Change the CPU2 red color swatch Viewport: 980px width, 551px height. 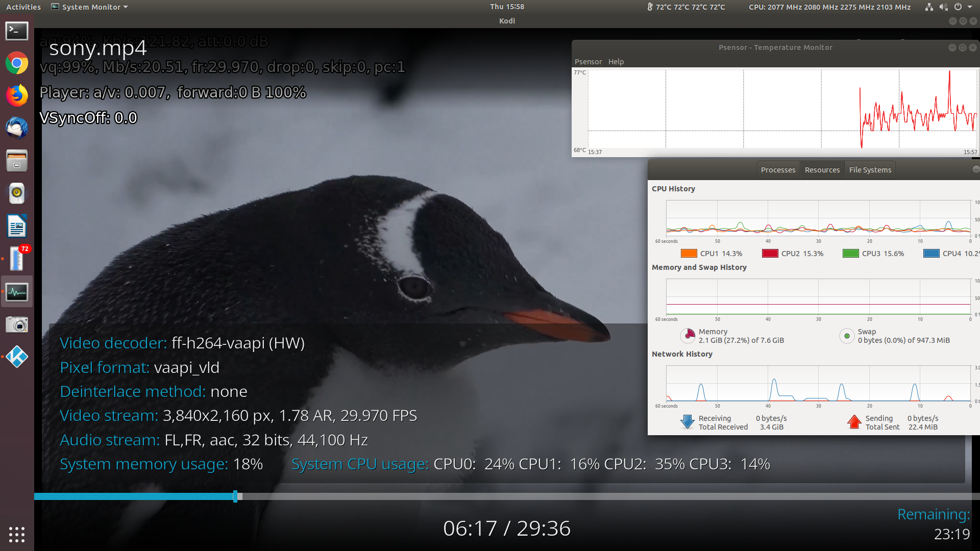tap(770, 254)
